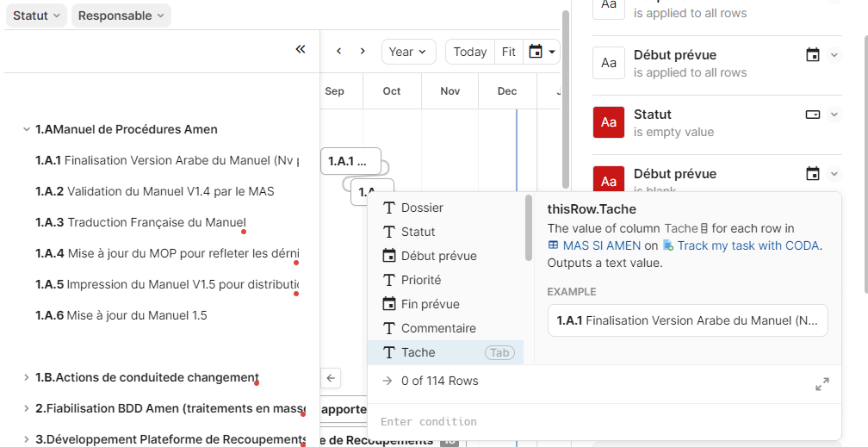Click the Dec month header
Viewport: 868px width, 447px height.
click(x=507, y=90)
